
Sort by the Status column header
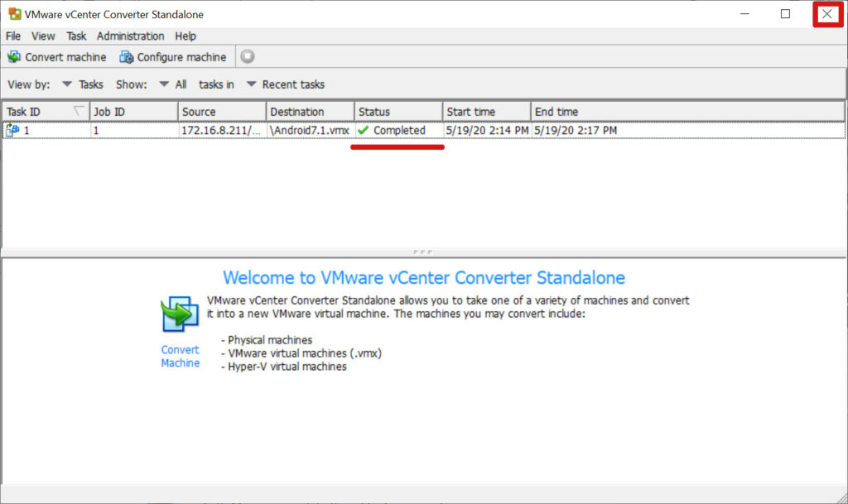[x=398, y=112]
